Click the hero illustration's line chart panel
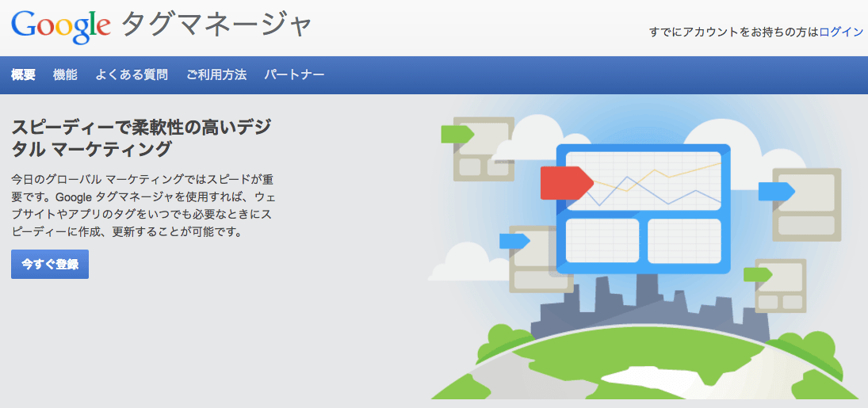This screenshot has width=868, height=408. pos(643,181)
